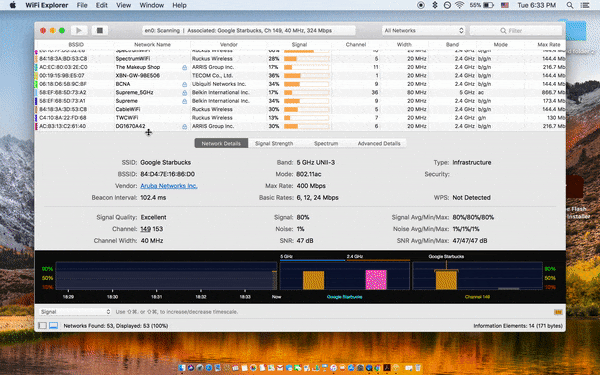This screenshot has width=600, height=375.
Task: Sort by the Channel column header
Action: coord(356,45)
